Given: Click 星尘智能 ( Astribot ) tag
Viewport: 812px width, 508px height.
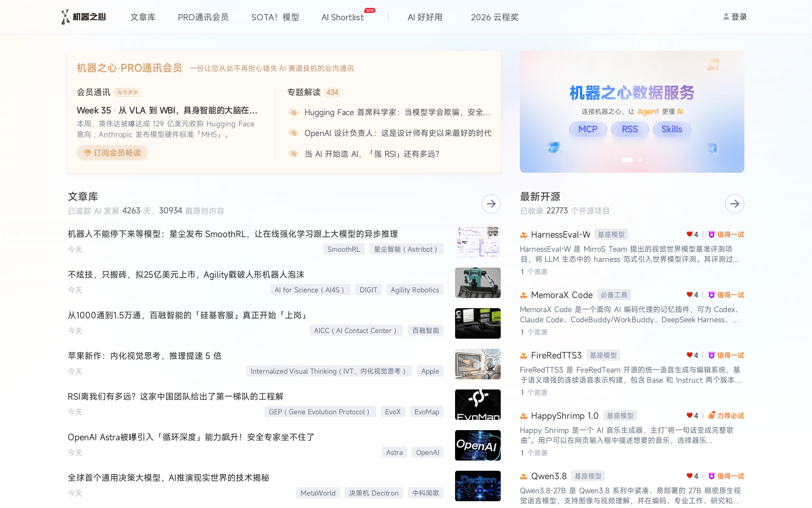Looking at the screenshot, I should [407, 249].
